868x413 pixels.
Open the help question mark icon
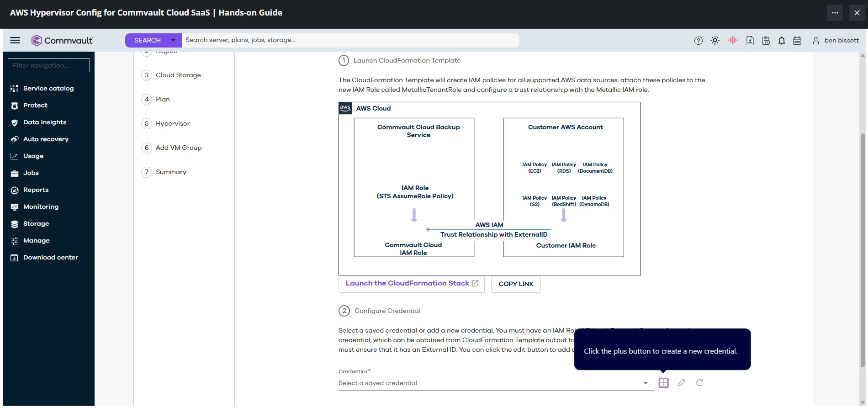pyautogui.click(x=698, y=41)
